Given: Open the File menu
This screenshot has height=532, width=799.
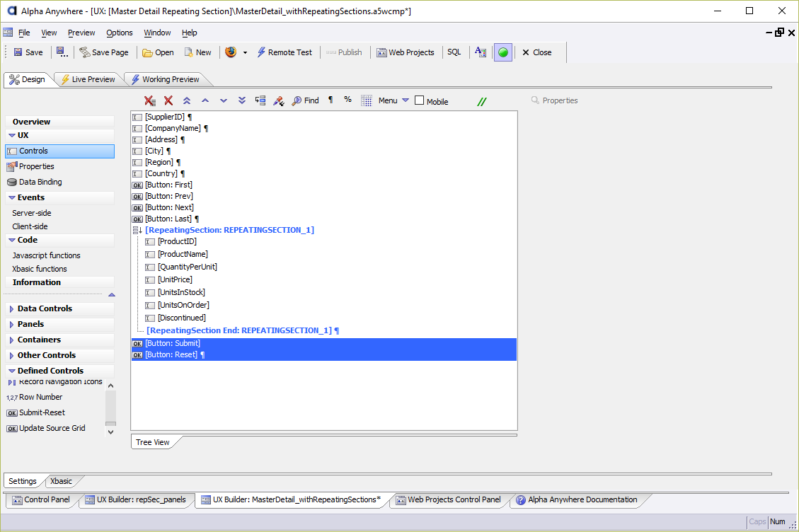Looking at the screenshot, I should (25, 33).
